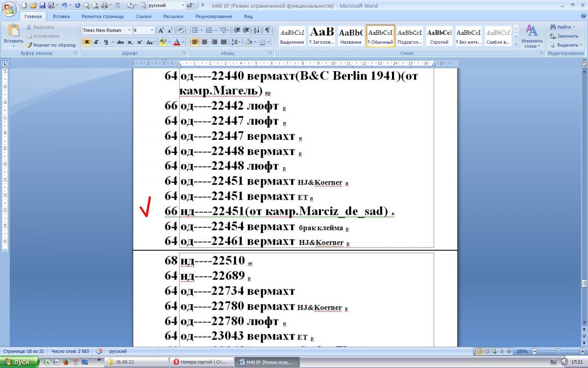This screenshot has height=368, width=588.
Task: Open the Рецензирование tab
Action: (x=214, y=16)
